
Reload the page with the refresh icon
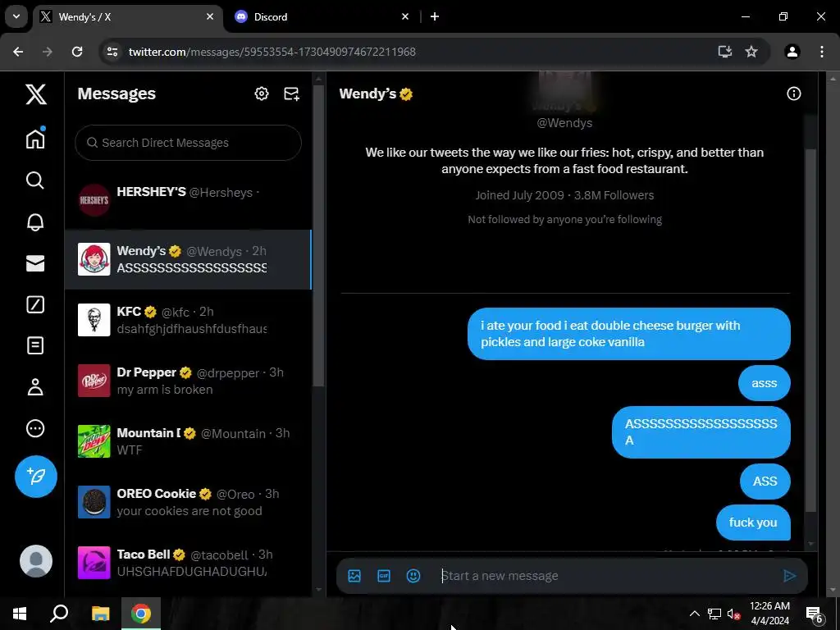(x=77, y=52)
